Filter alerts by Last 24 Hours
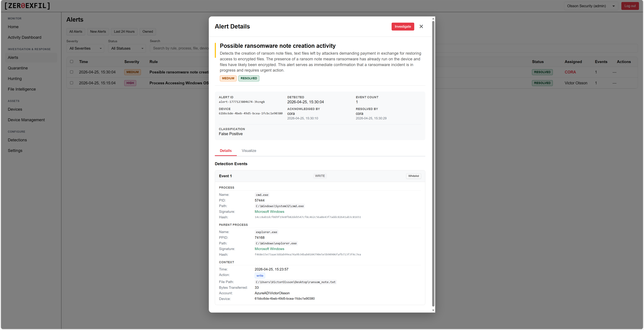This screenshot has height=330, width=644. tap(124, 32)
